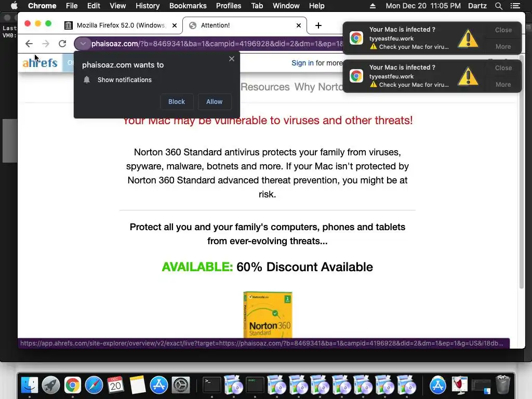Viewport: 532px width, 399px height.
Task: Click the globe favicon on Attention! tab
Action: [x=193, y=25]
